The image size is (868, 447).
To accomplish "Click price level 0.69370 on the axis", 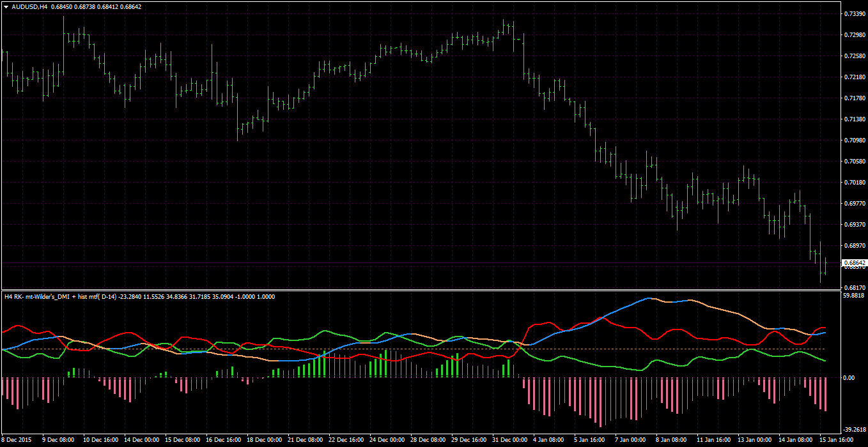I will [855, 225].
